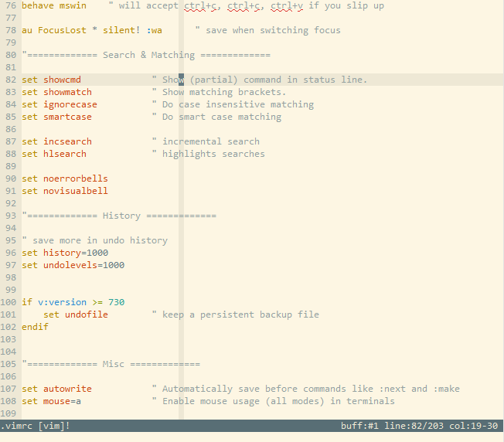Click "history=1000" on line 96
This screenshot has height=442, width=504.
75,253
